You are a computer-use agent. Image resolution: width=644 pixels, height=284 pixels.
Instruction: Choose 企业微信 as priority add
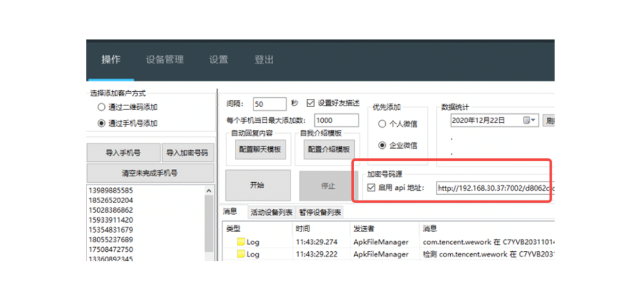[382, 145]
